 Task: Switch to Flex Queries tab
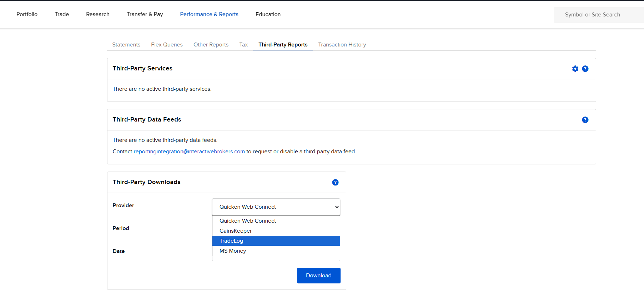[167, 45]
